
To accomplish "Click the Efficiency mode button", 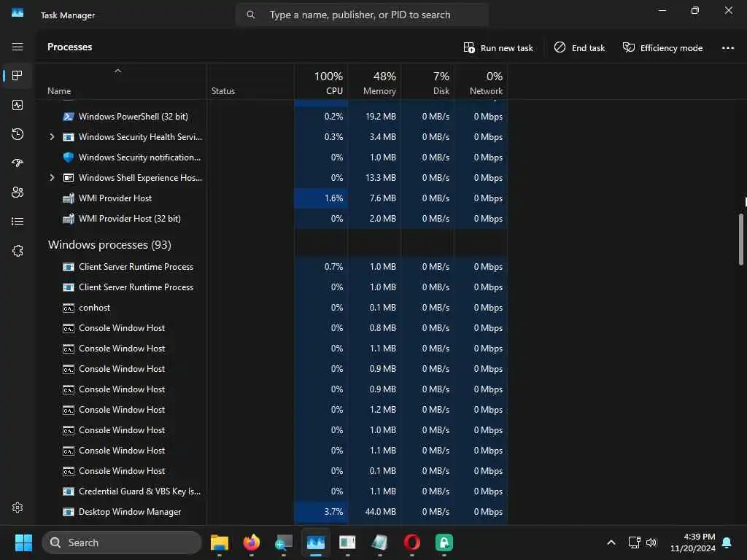I will tap(662, 47).
